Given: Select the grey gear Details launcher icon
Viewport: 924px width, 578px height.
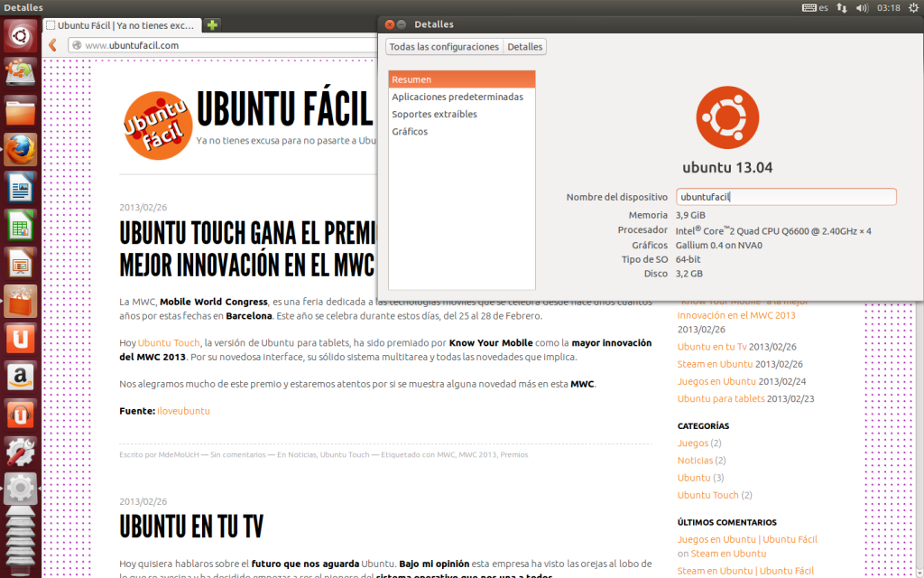Looking at the screenshot, I should point(21,489).
